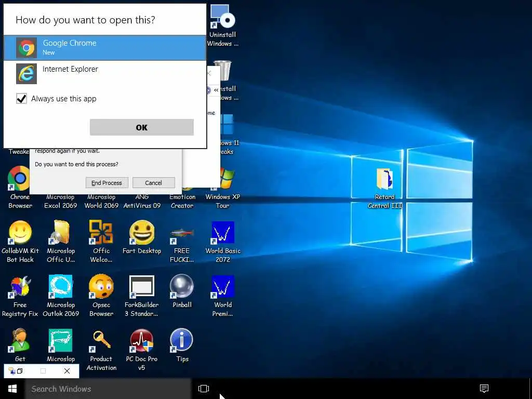Select the Opsec Browser icon
Screen dimensions: 532x399
point(101,296)
